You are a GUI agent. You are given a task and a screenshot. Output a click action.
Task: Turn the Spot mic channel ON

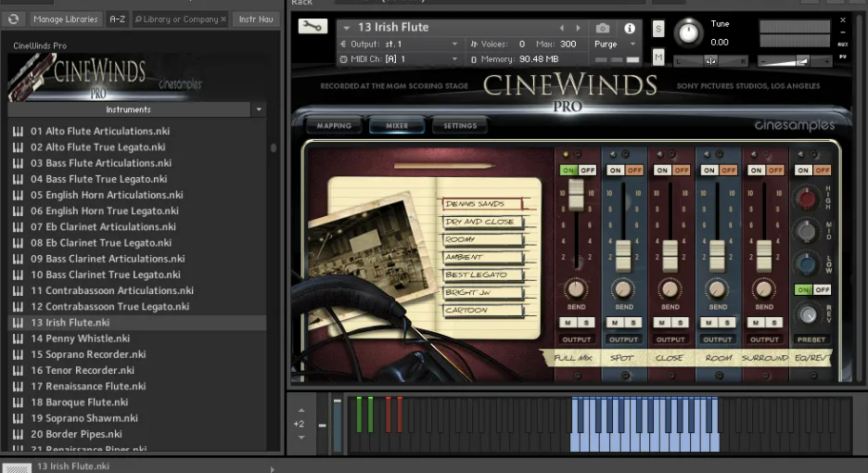tap(615, 171)
